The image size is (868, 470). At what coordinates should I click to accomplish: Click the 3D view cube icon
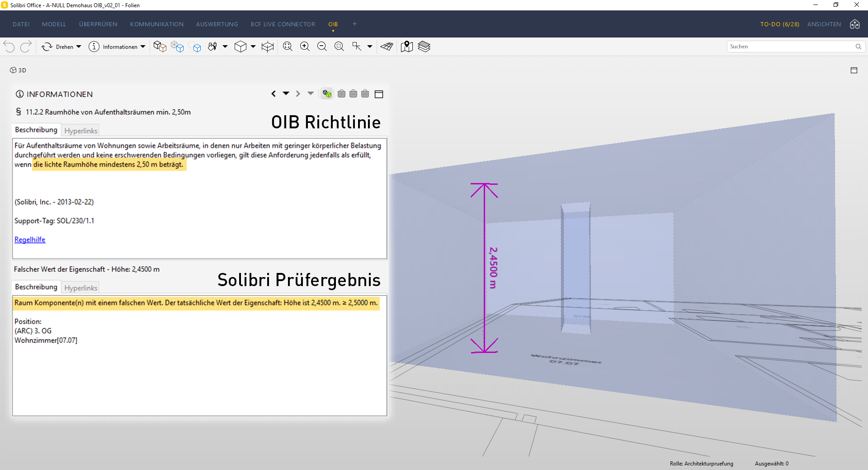pos(241,47)
